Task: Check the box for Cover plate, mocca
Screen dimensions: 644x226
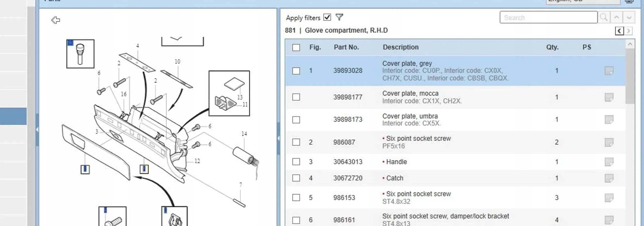Action: point(296,97)
